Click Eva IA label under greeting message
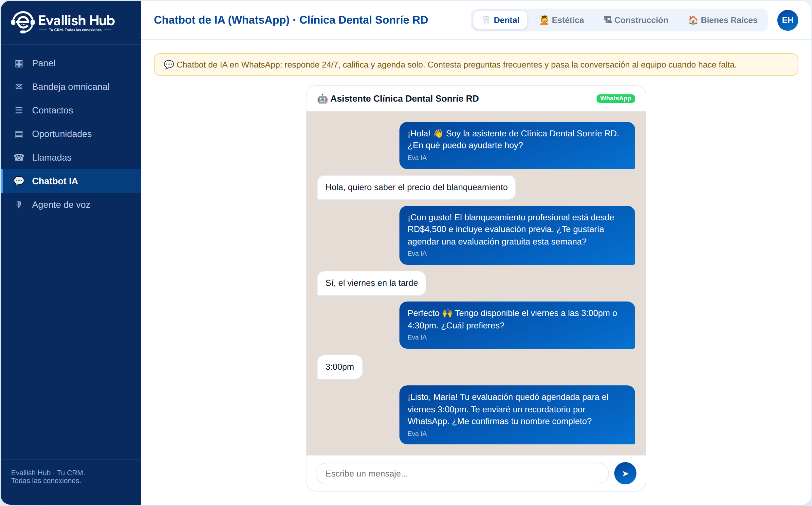The image size is (812, 506). [x=417, y=158]
